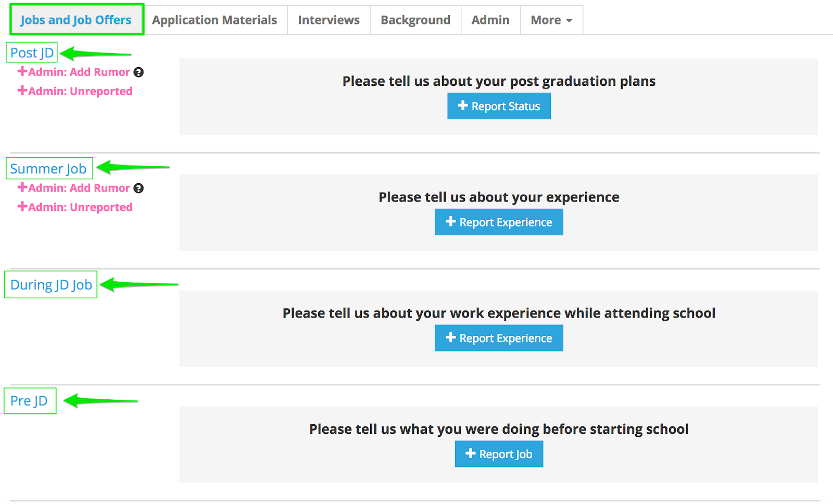Click Report Experience for During JD Job
This screenshot has height=504, width=833.
coord(499,338)
